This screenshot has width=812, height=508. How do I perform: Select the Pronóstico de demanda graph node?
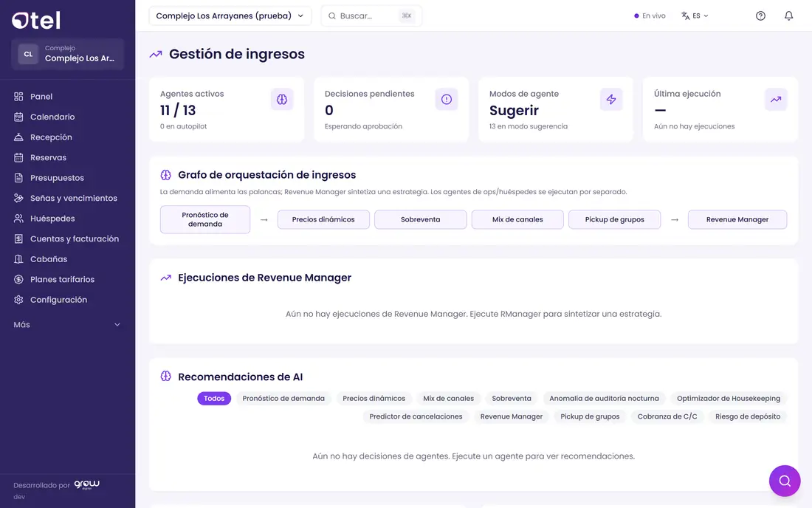[205, 219]
